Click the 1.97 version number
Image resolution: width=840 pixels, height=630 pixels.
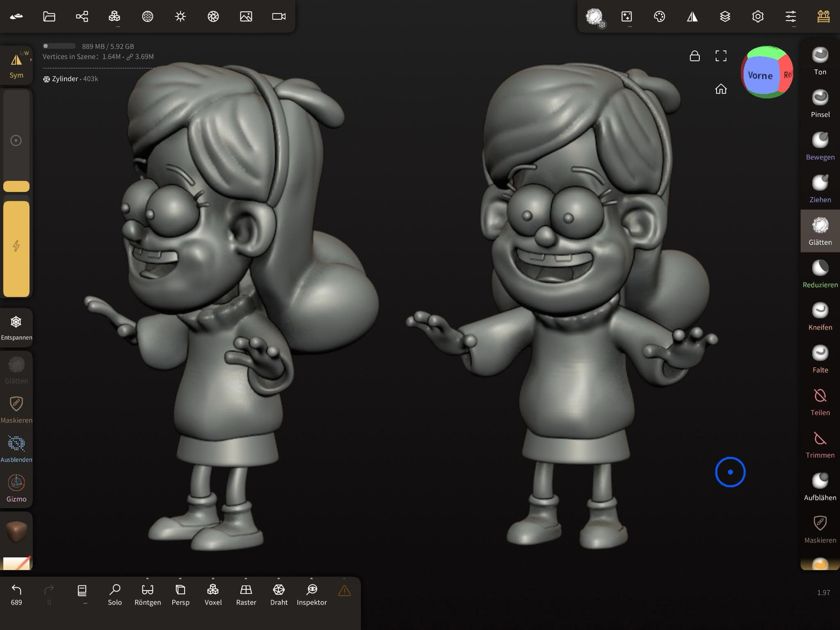point(823,593)
